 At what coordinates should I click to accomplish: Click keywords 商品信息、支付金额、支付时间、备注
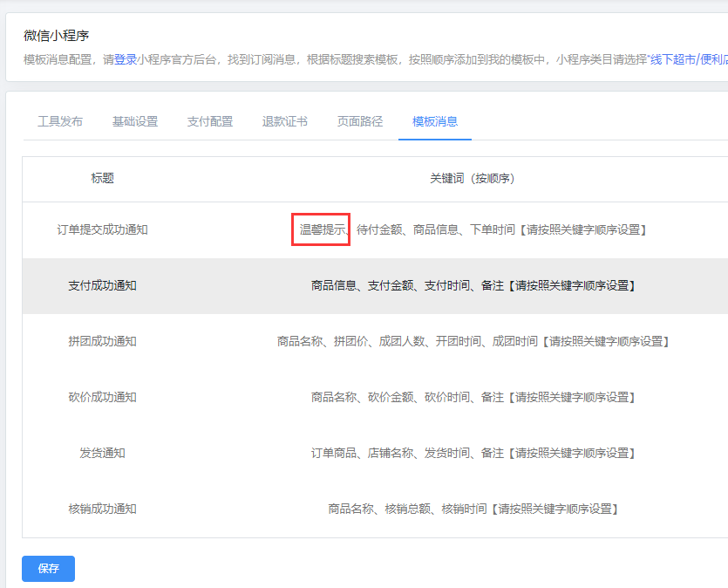(x=473, y=285)
